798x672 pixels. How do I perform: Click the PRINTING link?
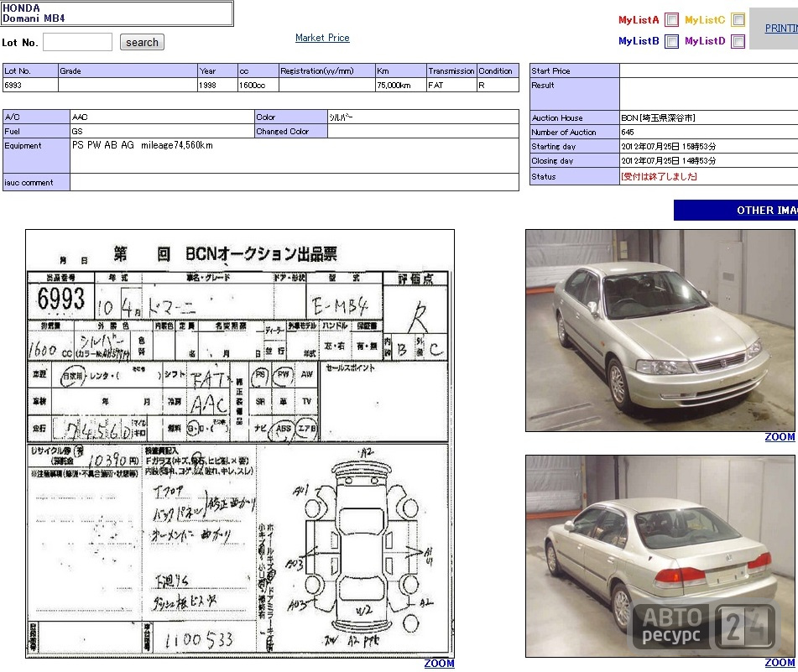tap(781, 29)
